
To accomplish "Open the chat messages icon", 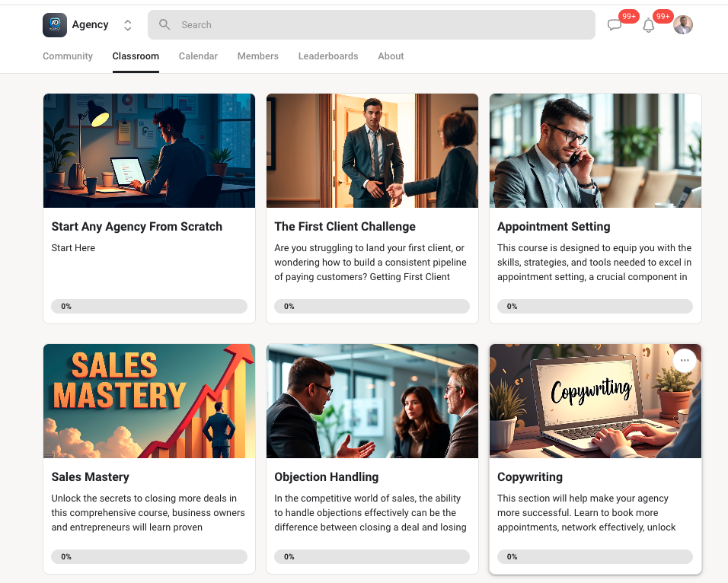I will pos(615,24).
